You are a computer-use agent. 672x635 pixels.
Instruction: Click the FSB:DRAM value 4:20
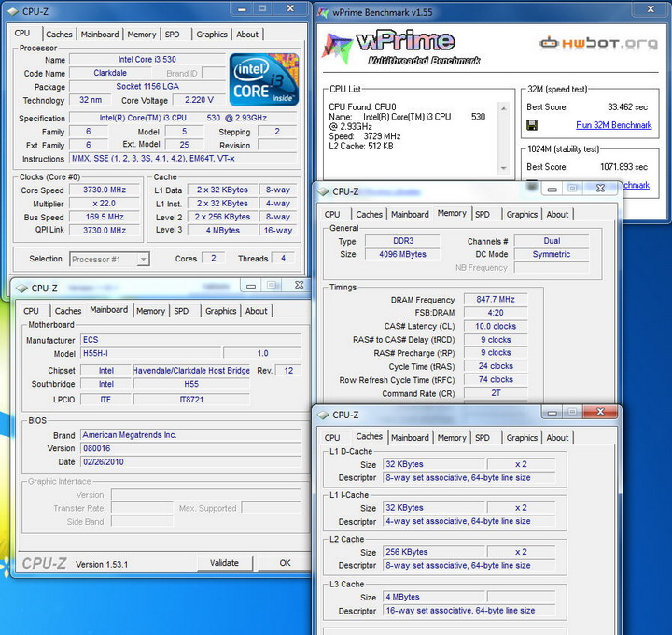pyautogui.click(x=496, y=313)
